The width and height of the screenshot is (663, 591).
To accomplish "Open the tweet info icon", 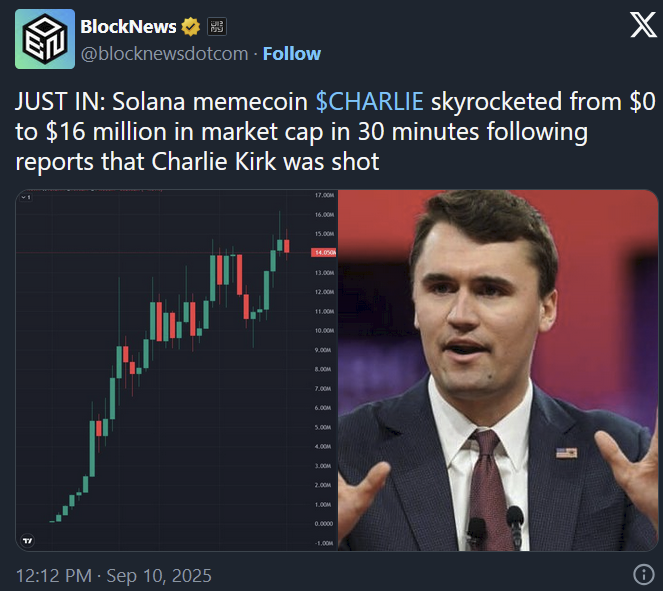I will tap(644, 574).
